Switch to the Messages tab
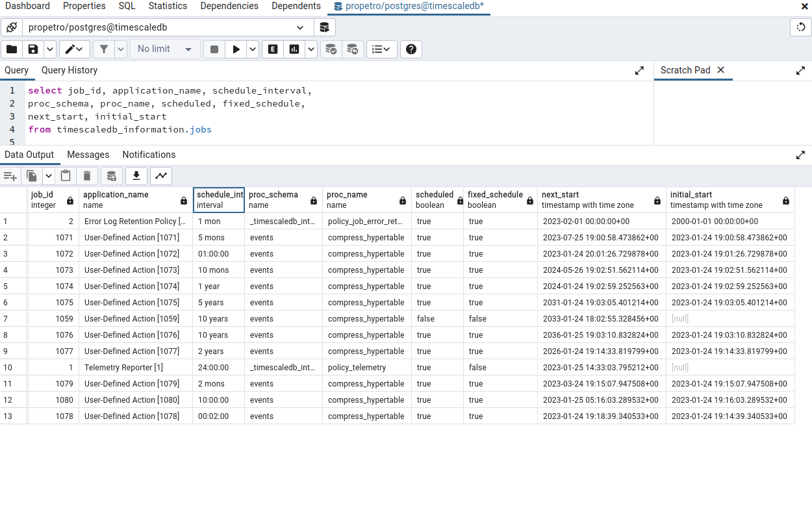 pyautogui.click(x=88, y=155)
